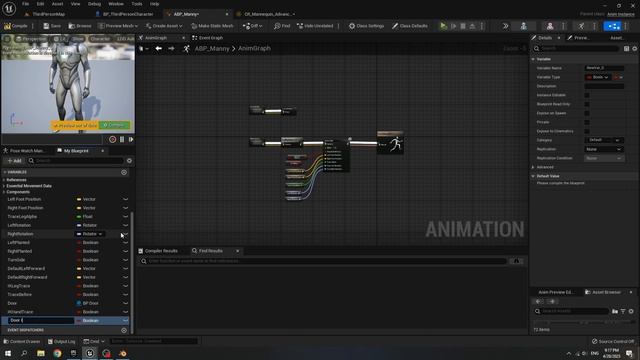Viewport: 640px width, 360px height.
Task: Navigate forward in the graph
Action: pos(171,49)
